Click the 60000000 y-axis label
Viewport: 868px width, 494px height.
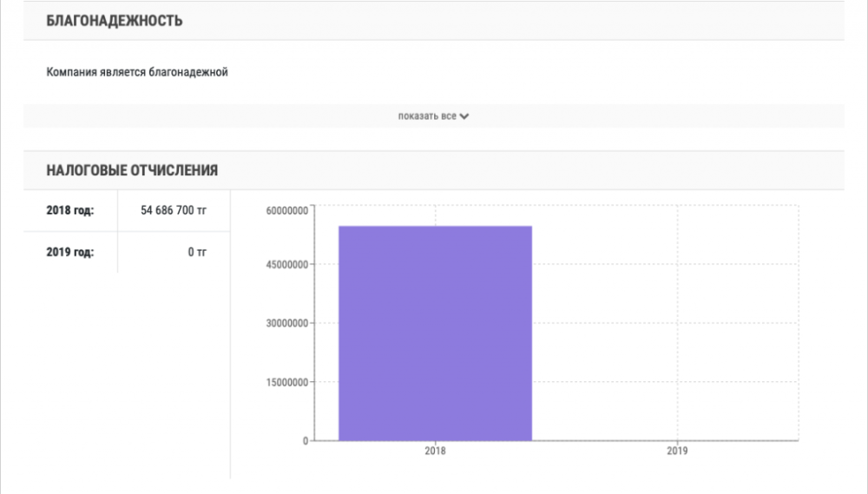tap(286, 211)
